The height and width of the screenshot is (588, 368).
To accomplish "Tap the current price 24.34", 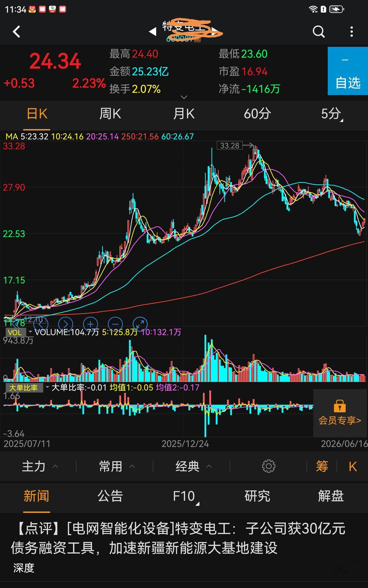I will (55, 61).
